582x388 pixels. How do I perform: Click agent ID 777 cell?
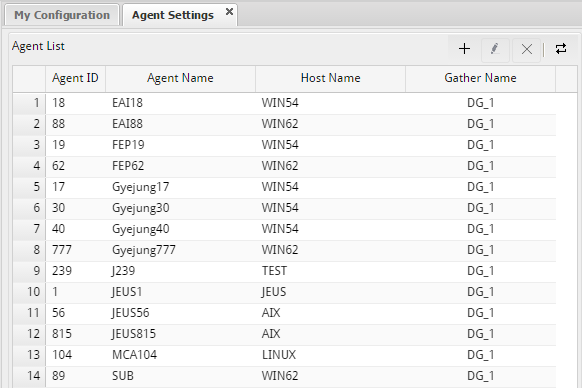[76, 250]
